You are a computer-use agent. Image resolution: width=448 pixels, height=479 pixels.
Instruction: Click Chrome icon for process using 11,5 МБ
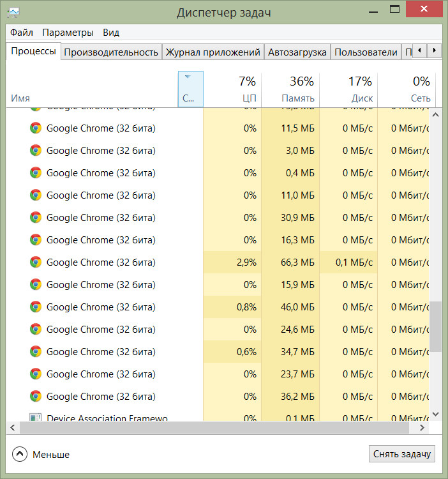(36, 128)
